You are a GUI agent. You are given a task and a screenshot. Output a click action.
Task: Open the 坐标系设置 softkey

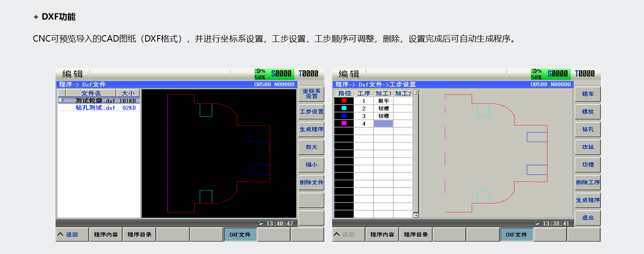click(311, 94)
